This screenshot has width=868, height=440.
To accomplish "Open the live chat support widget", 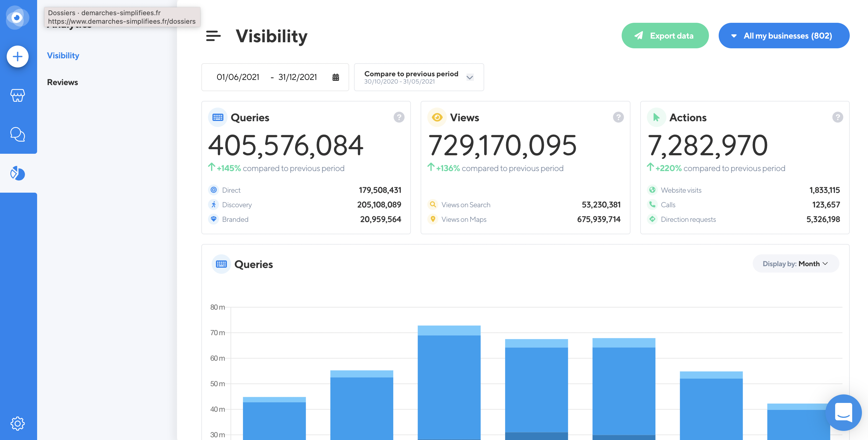I will point(843,412).
